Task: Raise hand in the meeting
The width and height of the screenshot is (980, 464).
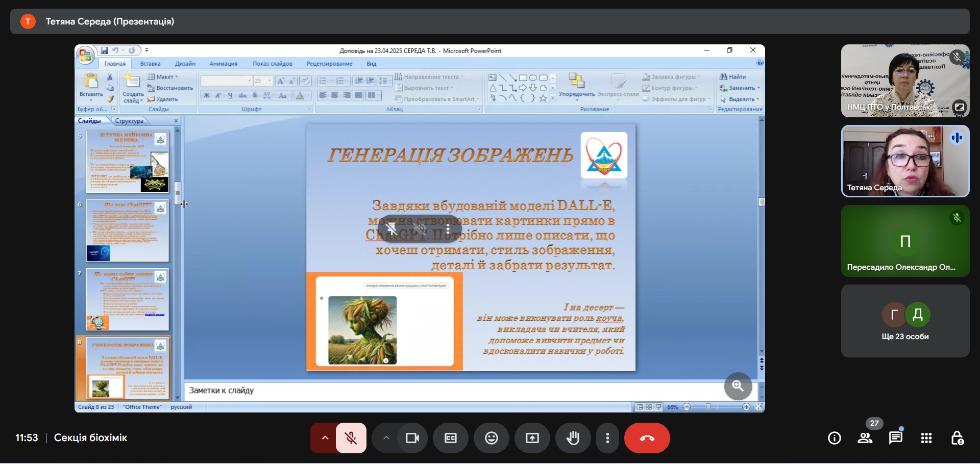Action: [573, 438]
